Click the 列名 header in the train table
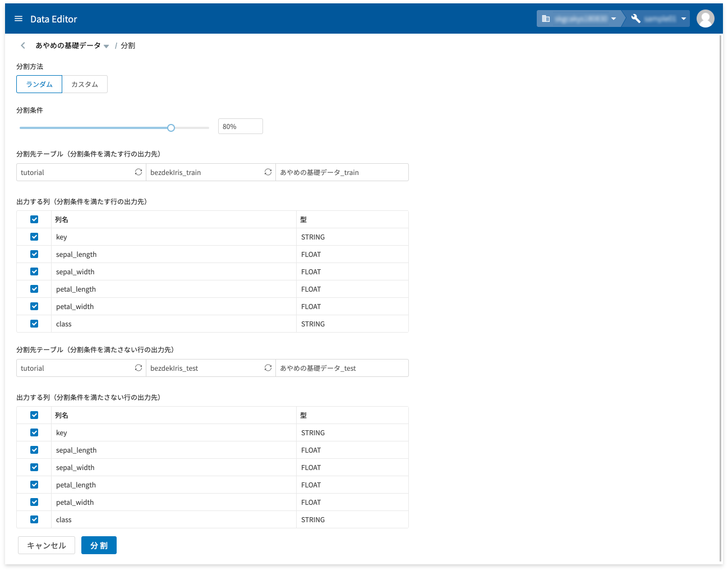Screen dimensions: 728x571 click(x=62, y=219)
